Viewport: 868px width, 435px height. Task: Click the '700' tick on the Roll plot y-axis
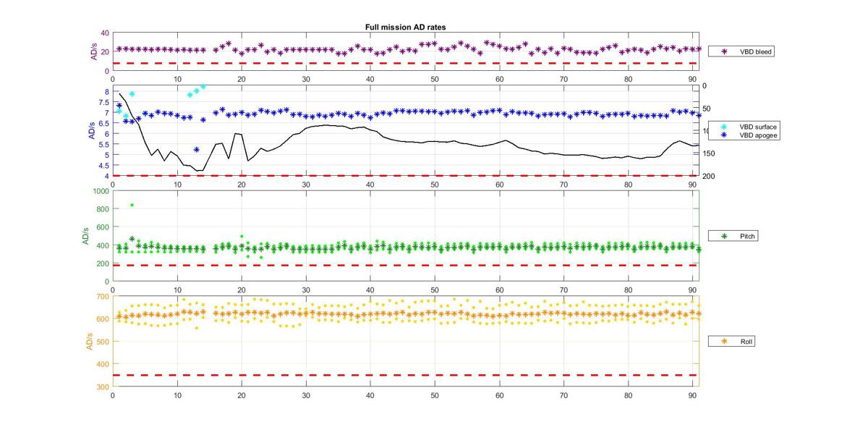pos(103,296)
